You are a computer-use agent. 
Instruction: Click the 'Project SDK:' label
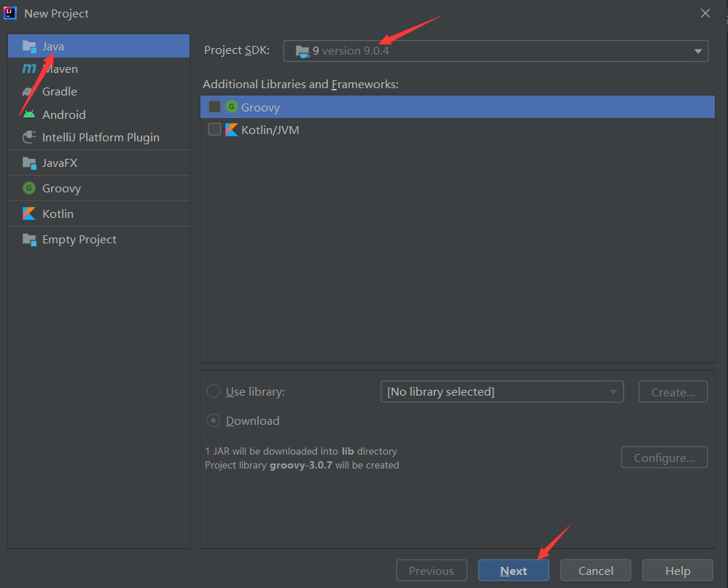pyautogui.click(x=237, y=50)
